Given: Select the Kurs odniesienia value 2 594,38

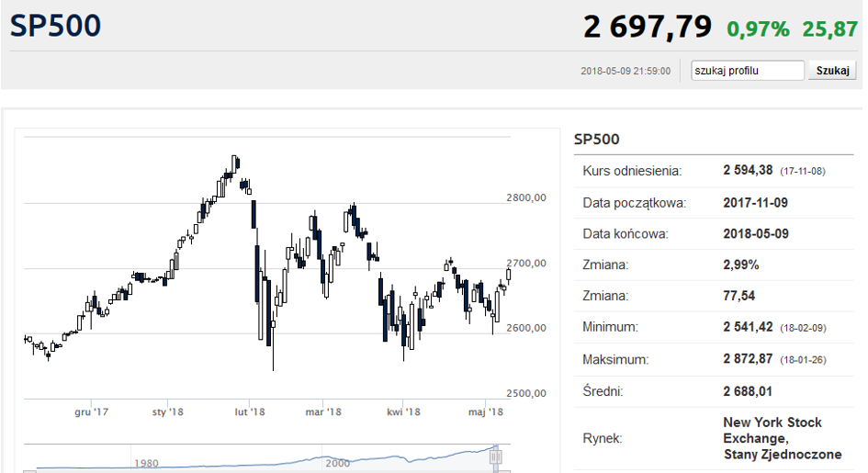Looking at the screenshot, I should coord(748,171).
